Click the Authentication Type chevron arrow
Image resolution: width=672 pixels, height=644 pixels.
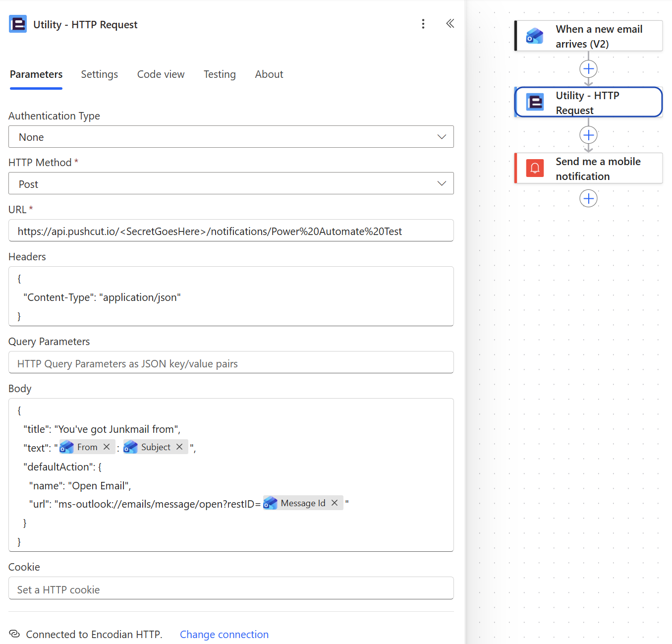(x=442, y=137)
